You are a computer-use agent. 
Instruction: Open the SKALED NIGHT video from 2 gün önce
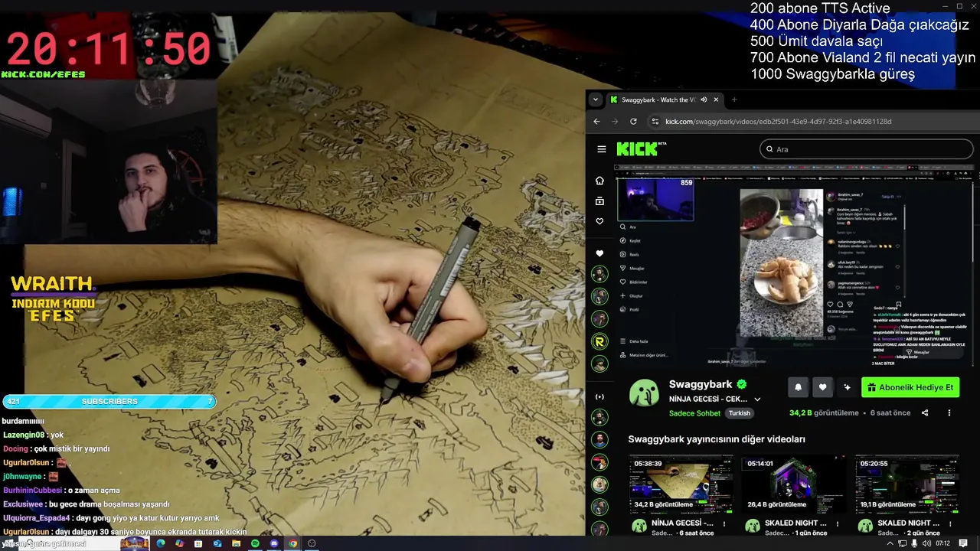pos(909,523)
